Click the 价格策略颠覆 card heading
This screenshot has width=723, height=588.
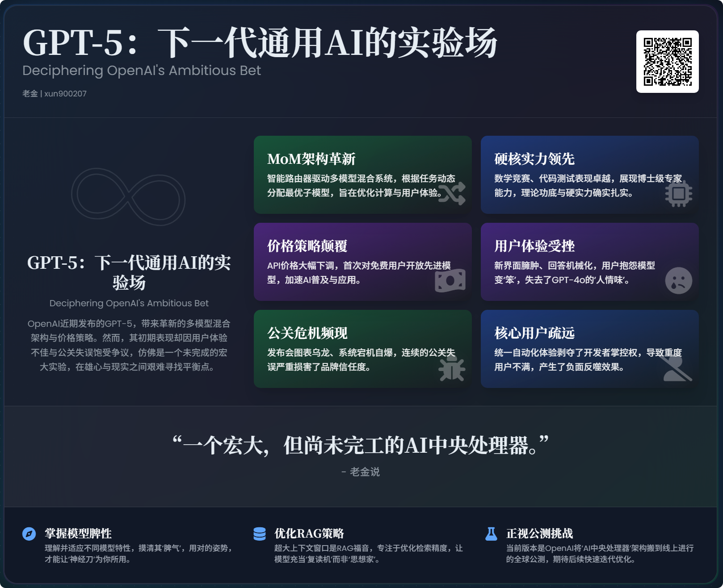[307, 246]
